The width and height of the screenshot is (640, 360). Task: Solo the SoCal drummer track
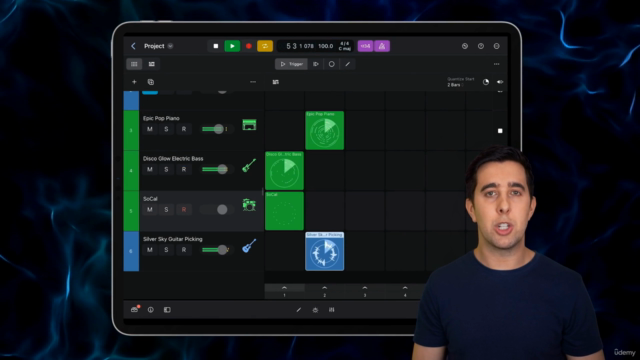pos(166,209)
